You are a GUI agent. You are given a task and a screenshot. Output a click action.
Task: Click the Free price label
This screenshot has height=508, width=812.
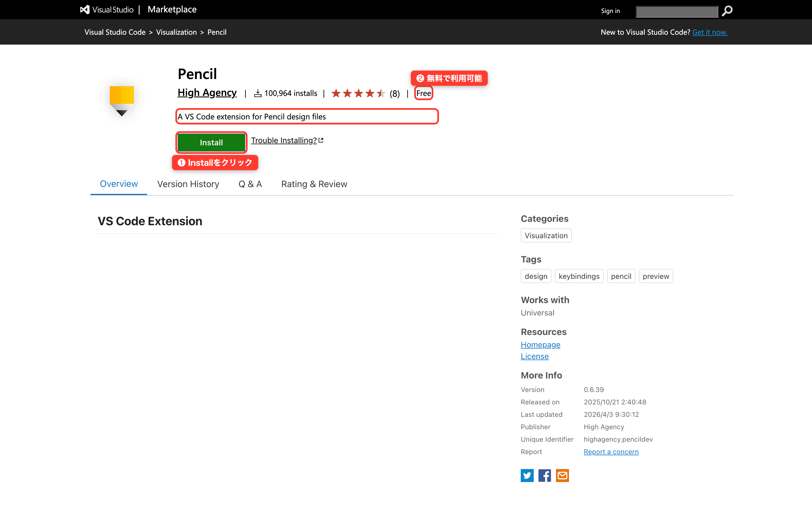[x=423, y=93]
